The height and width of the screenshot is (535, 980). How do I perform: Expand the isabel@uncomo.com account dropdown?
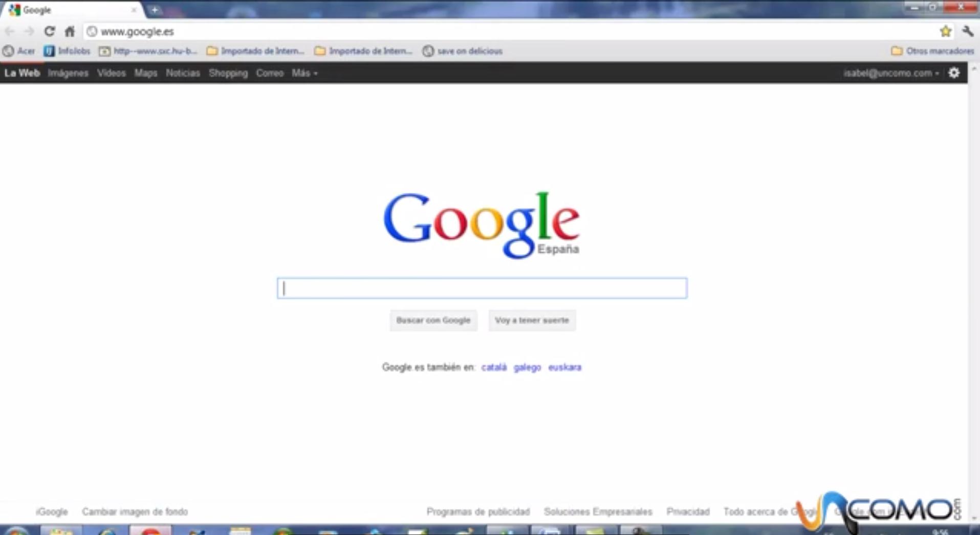coord(890,73)
